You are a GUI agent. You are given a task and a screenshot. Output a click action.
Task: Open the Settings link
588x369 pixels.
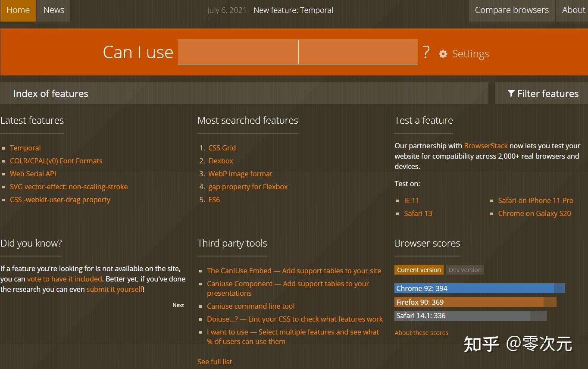coord(470,54)
